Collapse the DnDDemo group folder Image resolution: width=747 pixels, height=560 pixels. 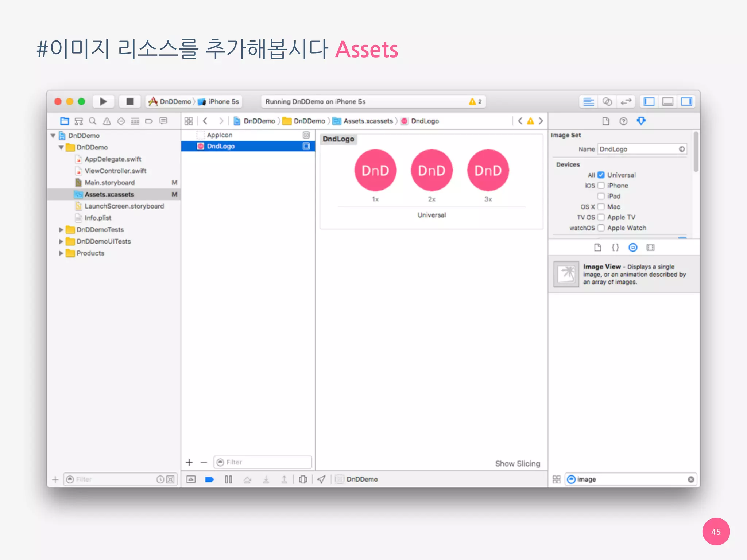61,147
